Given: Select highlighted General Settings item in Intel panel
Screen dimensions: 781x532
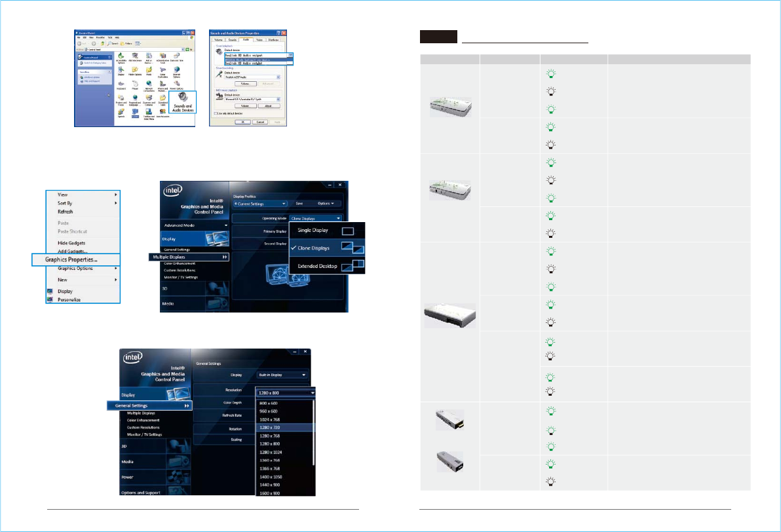Looking at the screenshot, I should pyautogui.click(x=149, y=406).
